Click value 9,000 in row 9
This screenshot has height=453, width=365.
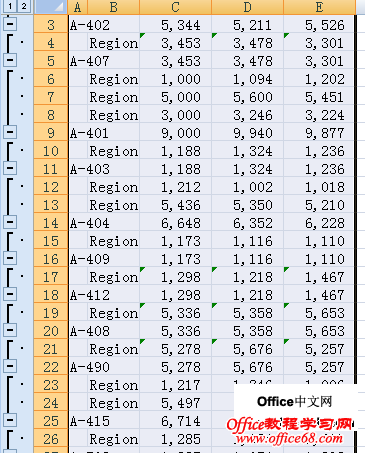pos(176,133)
